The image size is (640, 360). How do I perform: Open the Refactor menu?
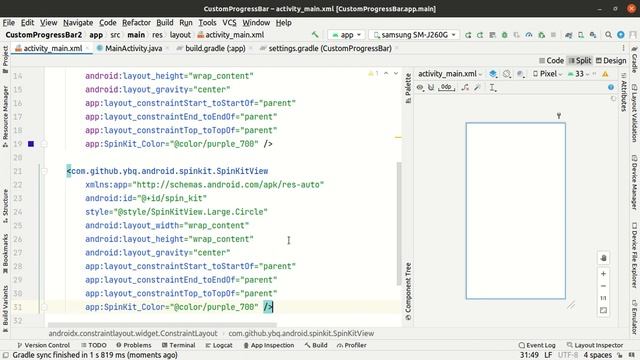pos(136,22)
